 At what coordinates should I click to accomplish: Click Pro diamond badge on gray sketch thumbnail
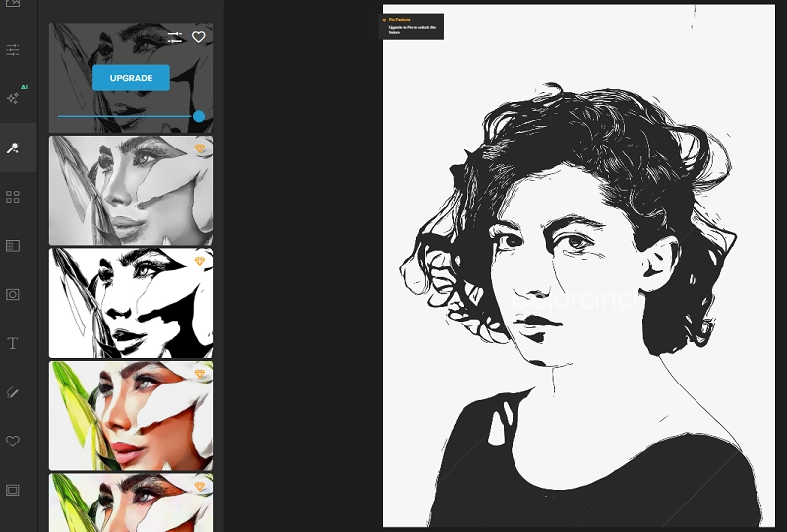(200, 148)
